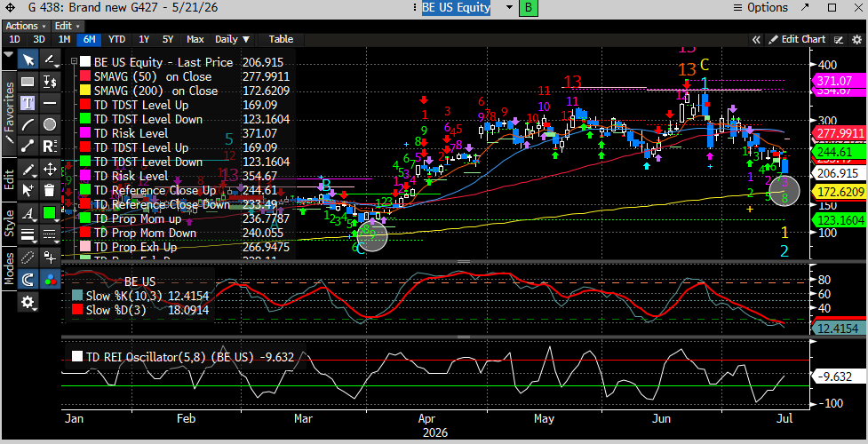This screenshot has width=868, height=444.
Task: Select the text annotation tool
Action: [x=28, y=103]
